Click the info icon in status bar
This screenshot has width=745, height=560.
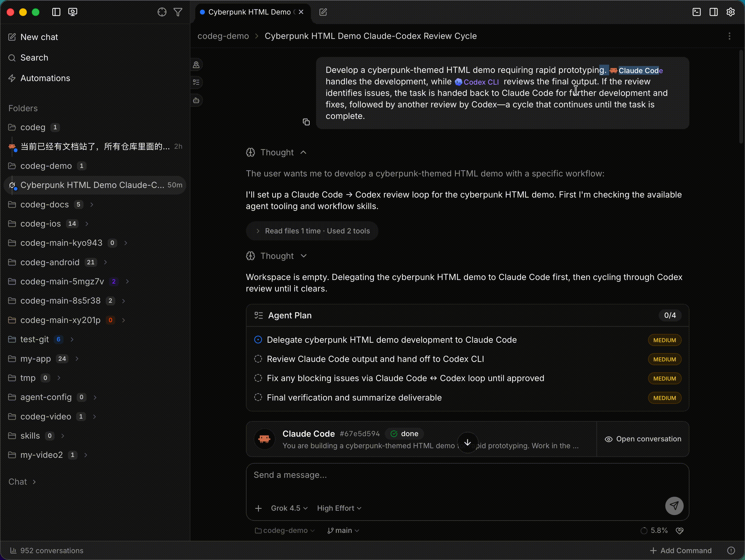[731, 551]
